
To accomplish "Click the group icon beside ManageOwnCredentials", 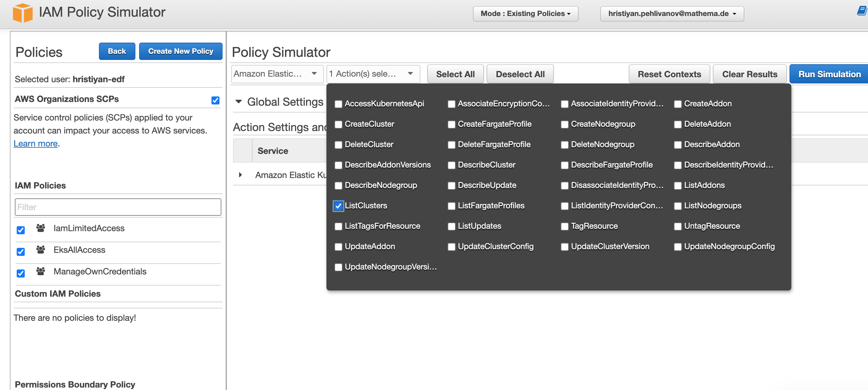I will [x=40, y=271].
